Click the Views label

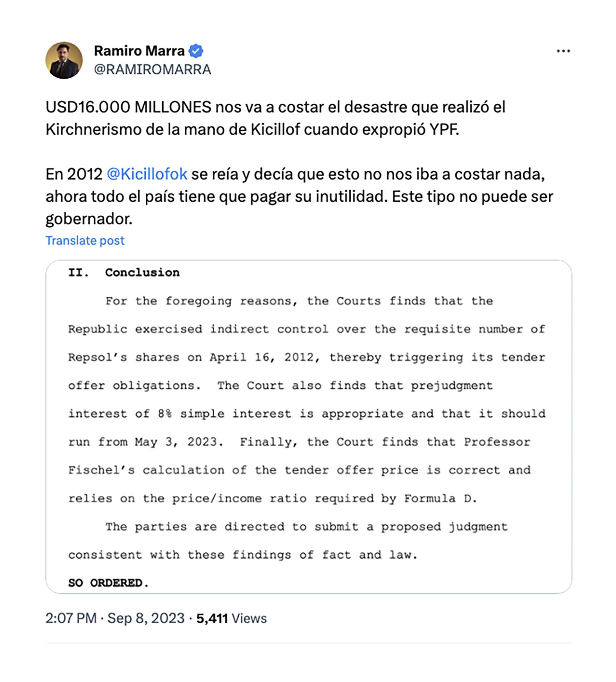[249, 618]
